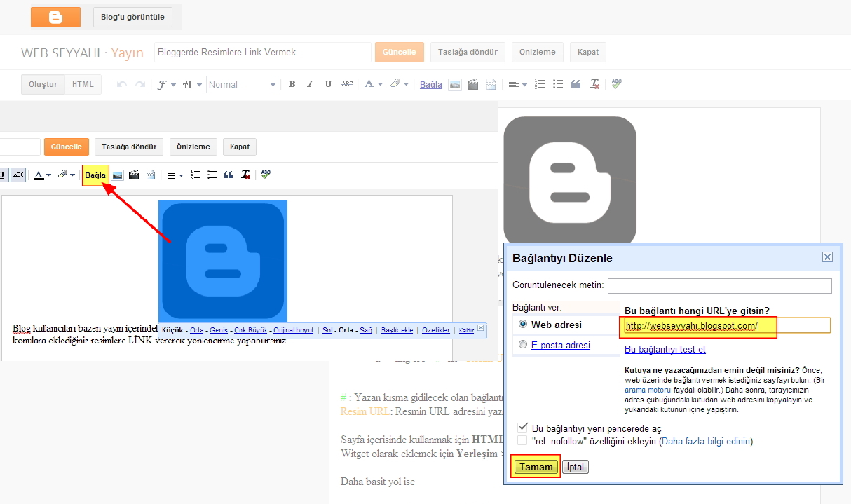Quote icon in embedded screenshot toolbar
The width and height of the screenshot is (851, 504).
pos(229,175)
